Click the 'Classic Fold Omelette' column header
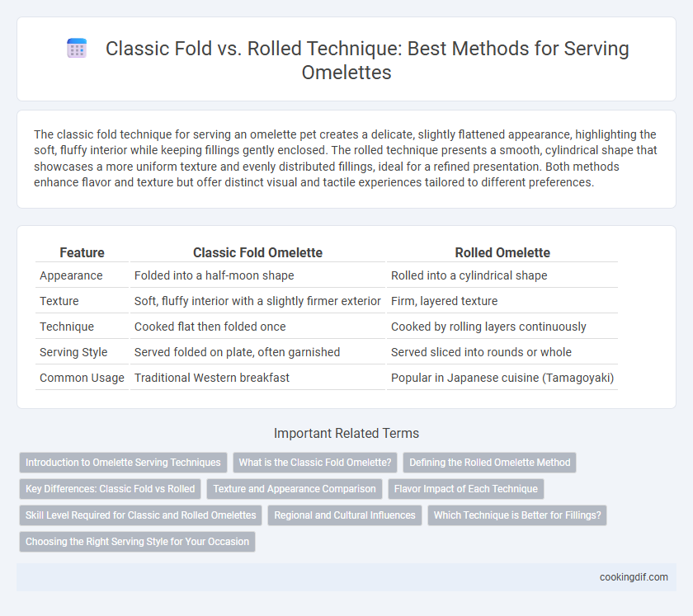 pos(257,253)
